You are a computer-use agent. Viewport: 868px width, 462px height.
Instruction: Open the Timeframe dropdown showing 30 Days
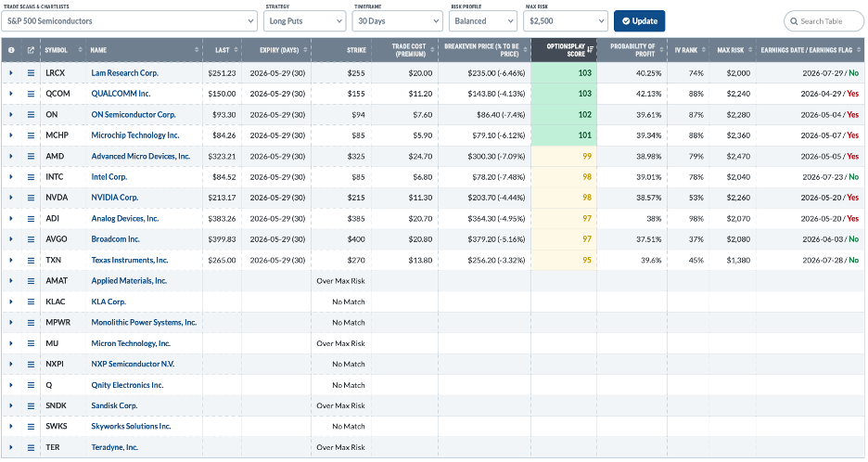click(398, 21)
